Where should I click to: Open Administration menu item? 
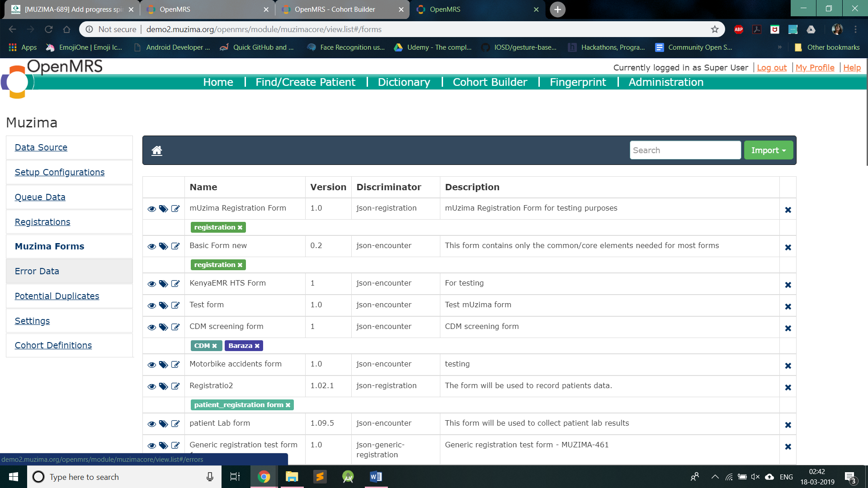coord(666,82)
